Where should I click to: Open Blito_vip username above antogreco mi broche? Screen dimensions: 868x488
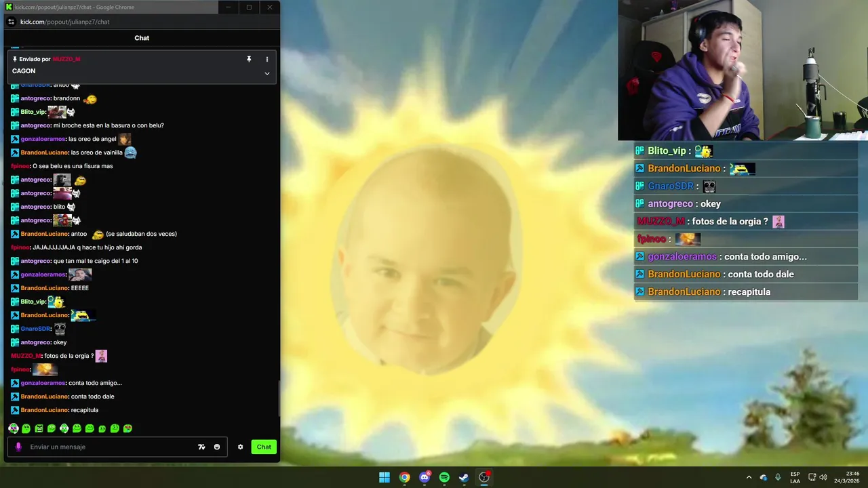33,112
